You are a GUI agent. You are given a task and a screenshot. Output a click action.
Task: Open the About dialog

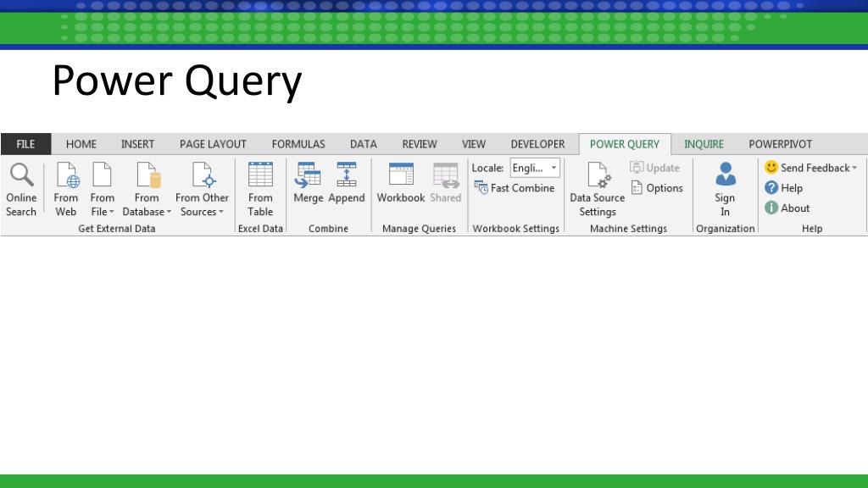pyautogui.click(x=787, y=208)
